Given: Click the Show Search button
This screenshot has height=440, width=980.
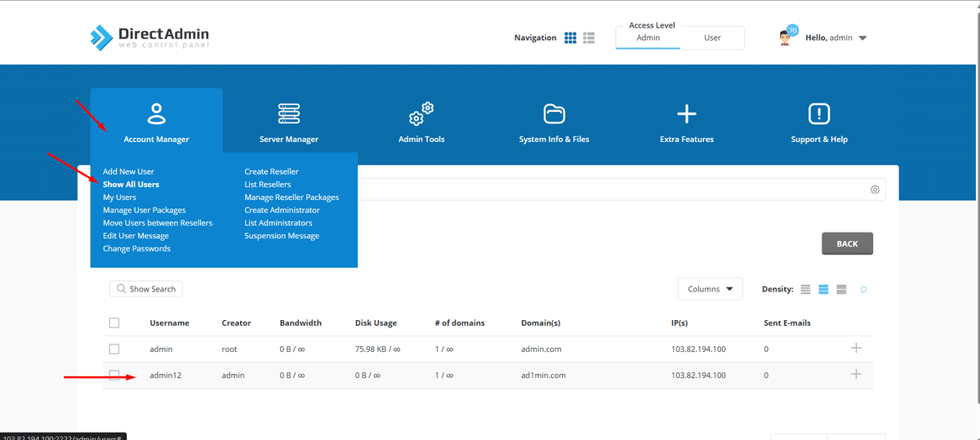Looking at the screenshot, I should pos(146,289).
